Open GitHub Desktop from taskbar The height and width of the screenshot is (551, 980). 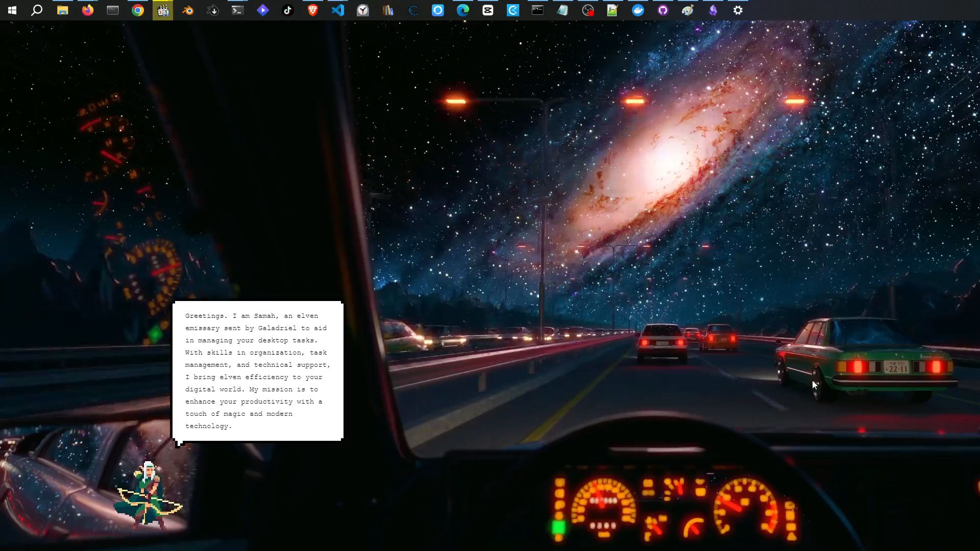[663, 10]
